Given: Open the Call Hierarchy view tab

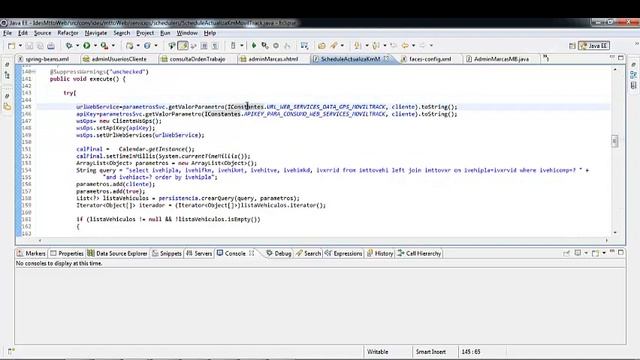Looking at the screenshot, I should 420,253.
